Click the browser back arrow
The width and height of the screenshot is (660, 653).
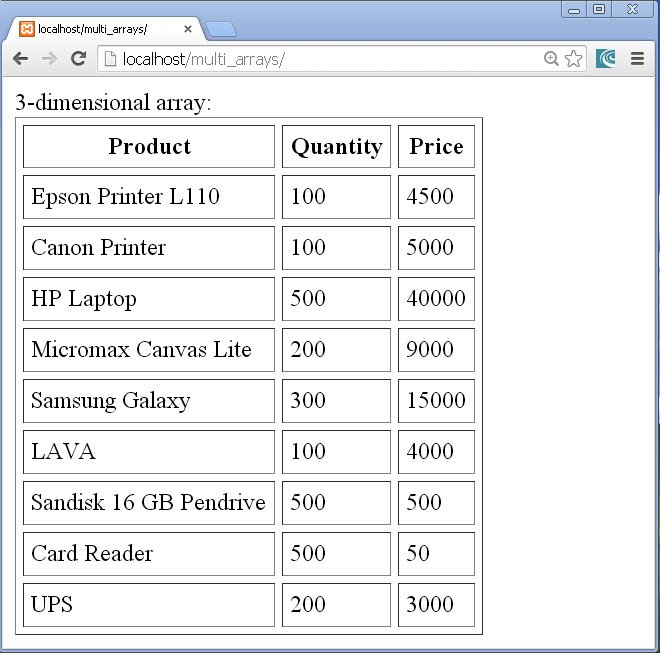pyautogui.click(x=20, y=59)
